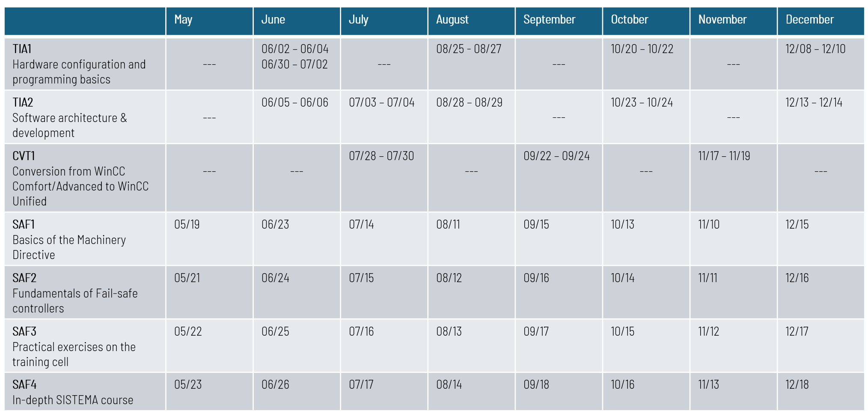Click SAF2 October date 10/14

pos(623,278)
